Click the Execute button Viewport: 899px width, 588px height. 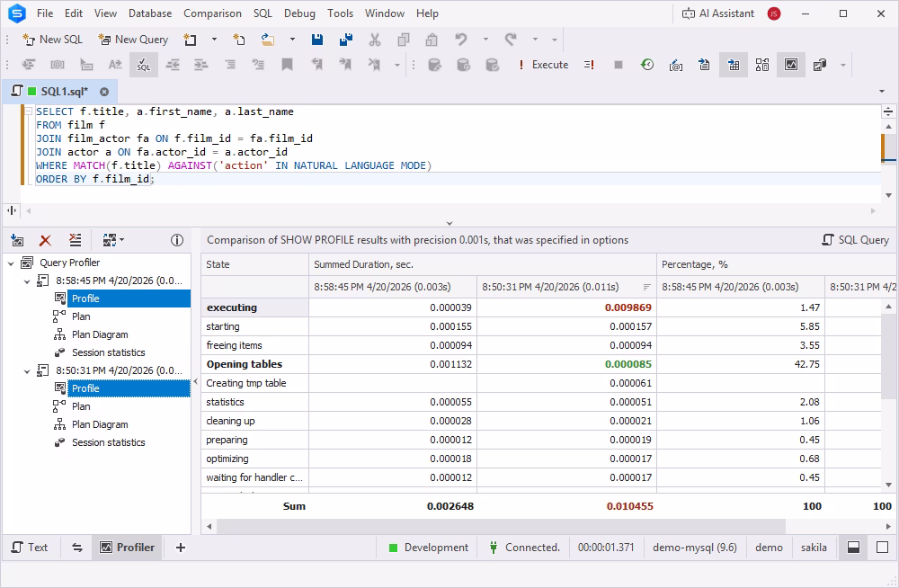(x=542, y=65)
